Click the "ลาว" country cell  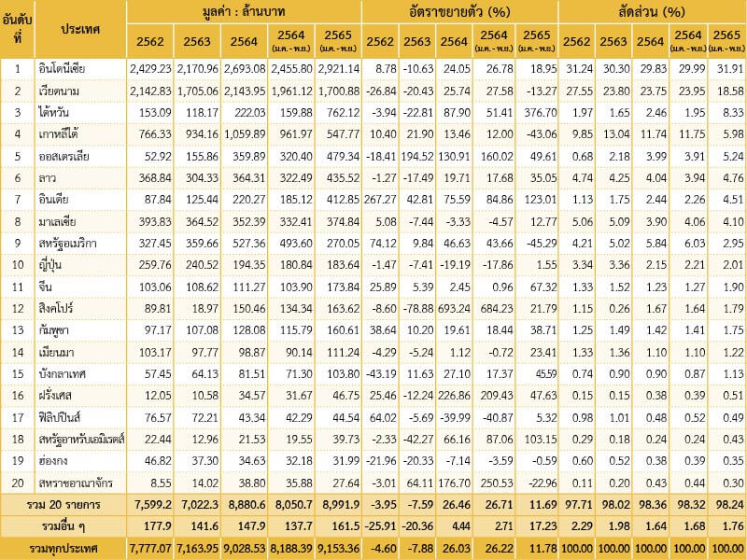click(x=48, y=178)
